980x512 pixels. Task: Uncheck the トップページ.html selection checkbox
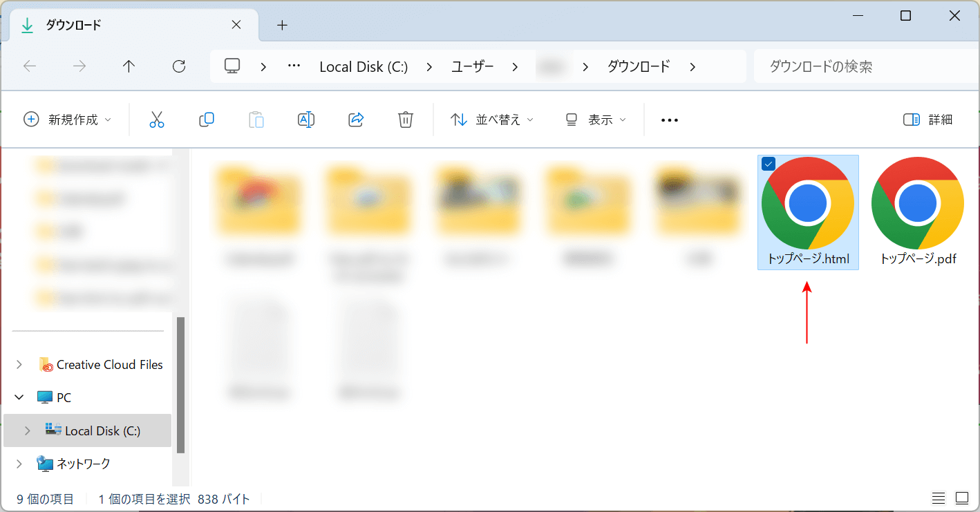(768, 164)
